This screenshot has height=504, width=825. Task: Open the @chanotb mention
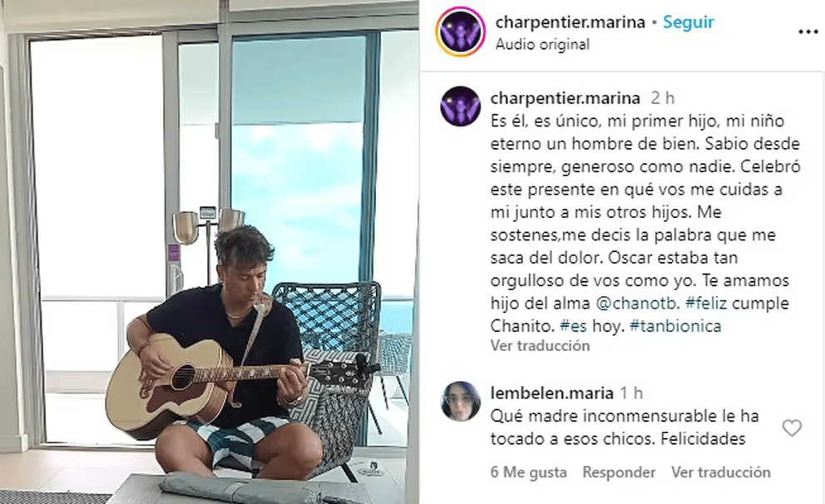[638, 304]
